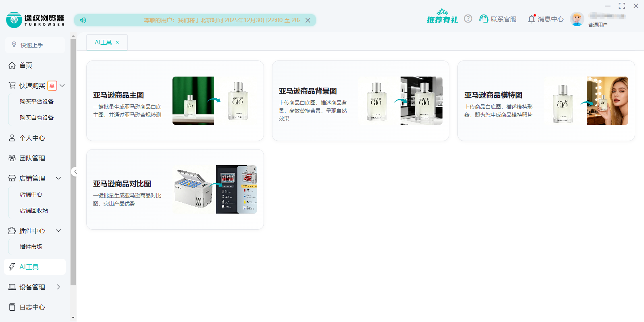This screenshot has width=644, height=322.
Task: Dismiss the announcement banner
Action: point(308,20)
